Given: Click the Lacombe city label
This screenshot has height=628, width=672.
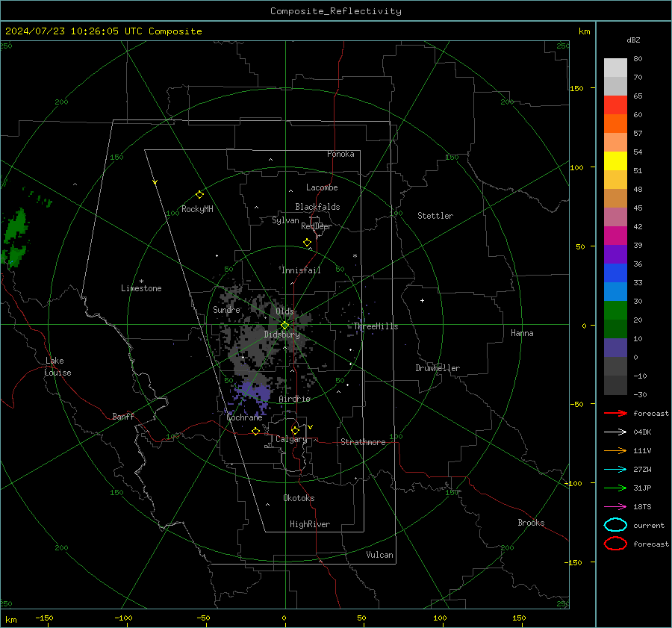Looking at the screenshot, I should point(322,187).
